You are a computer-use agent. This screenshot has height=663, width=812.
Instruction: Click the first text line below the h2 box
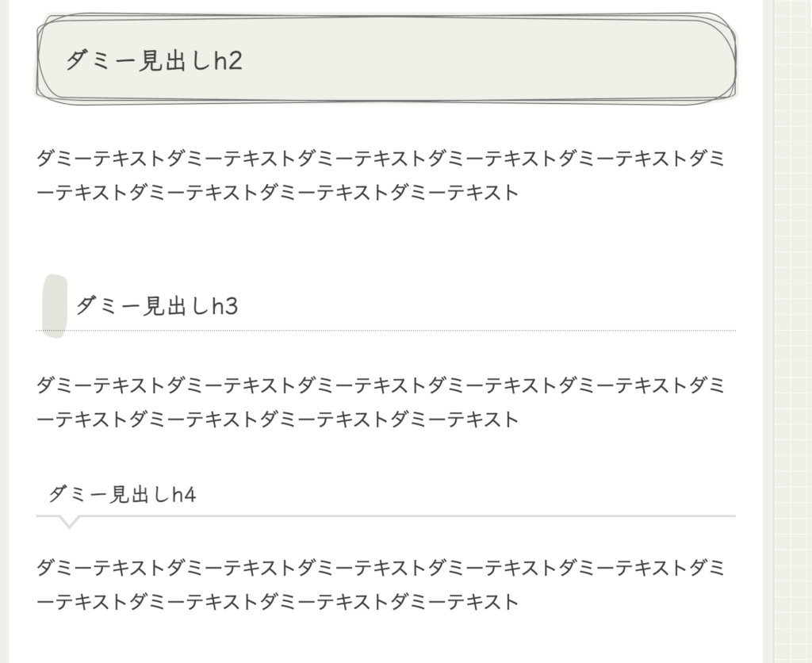pos(381,159)
